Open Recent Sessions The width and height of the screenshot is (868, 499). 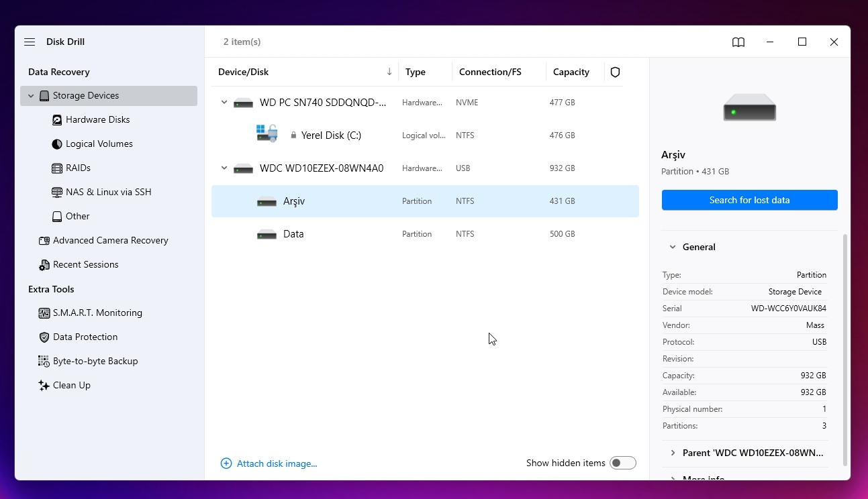pyautogui.click(x=86, y=265)
